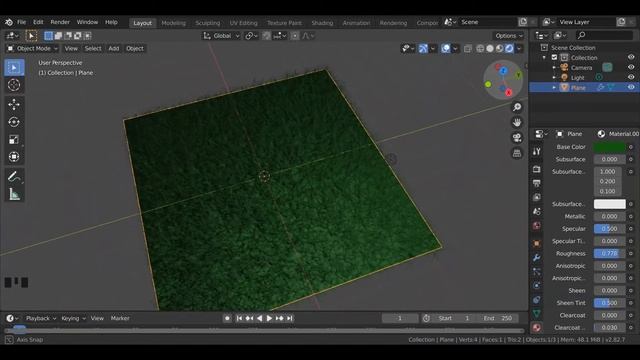Choose the Measure tool

(14, 194)
